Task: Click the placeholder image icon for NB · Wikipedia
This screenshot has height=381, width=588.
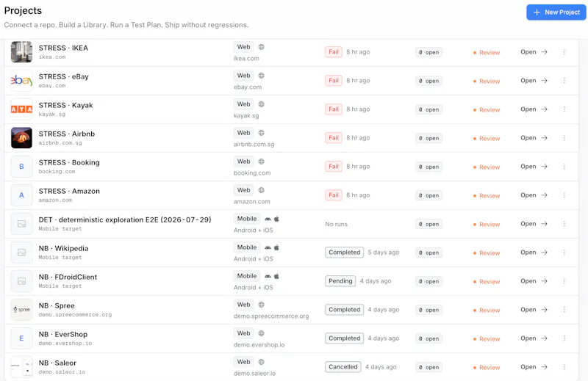Action: click(x=21, y=253)
